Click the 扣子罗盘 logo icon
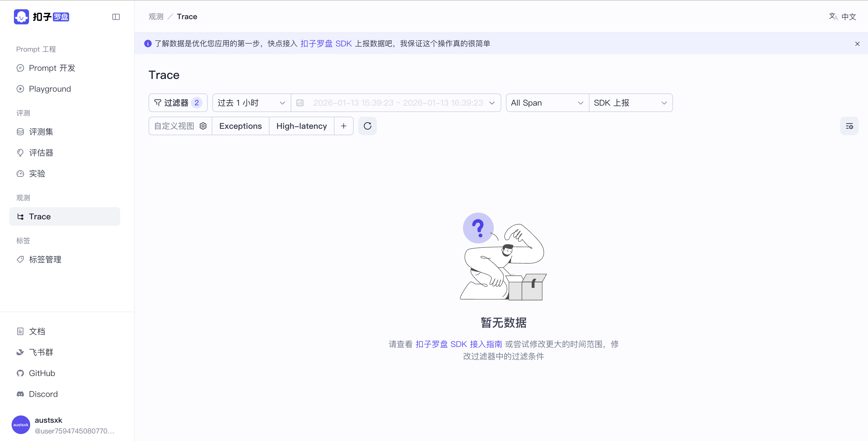This screenshot has height=441, width=868. pos(21,17)
